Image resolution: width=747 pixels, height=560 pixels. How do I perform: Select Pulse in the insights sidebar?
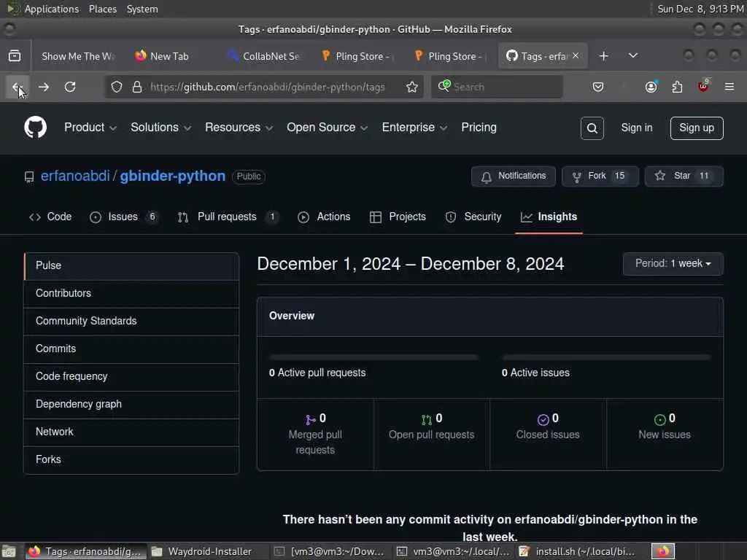(131, 265)
